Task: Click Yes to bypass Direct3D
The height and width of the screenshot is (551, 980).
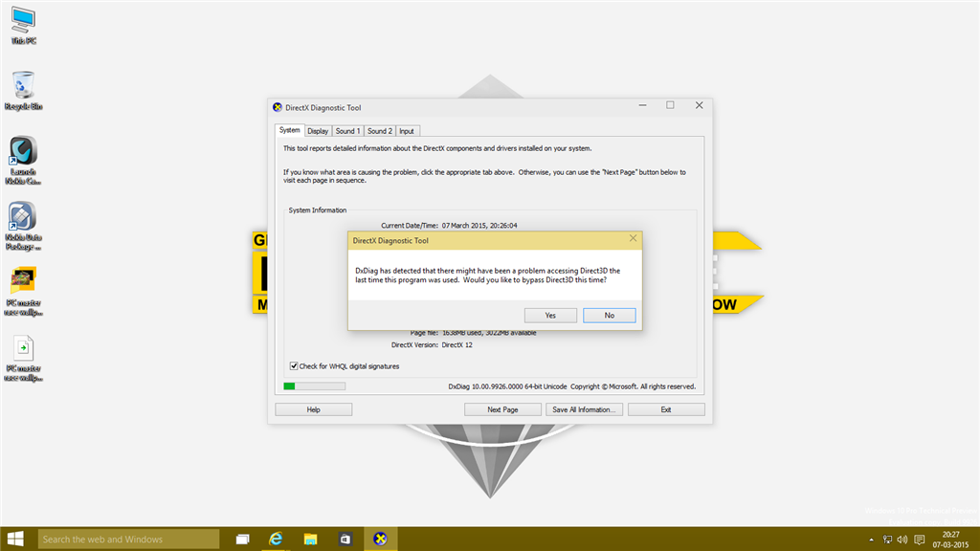Action: point(550,316)
